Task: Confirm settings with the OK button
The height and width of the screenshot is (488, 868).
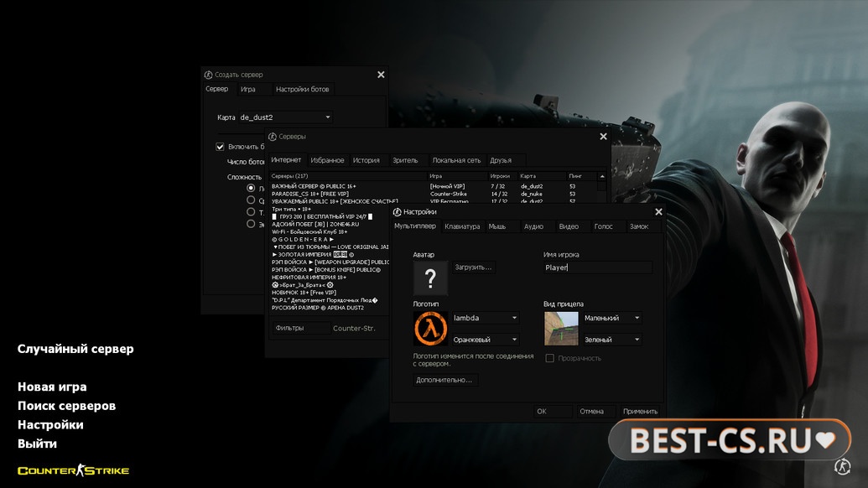Action: [553, 411]
